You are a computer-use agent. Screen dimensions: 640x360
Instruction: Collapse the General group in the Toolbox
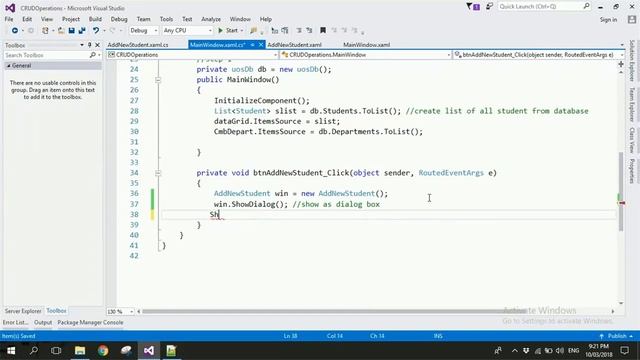click(x=9, y=66)
